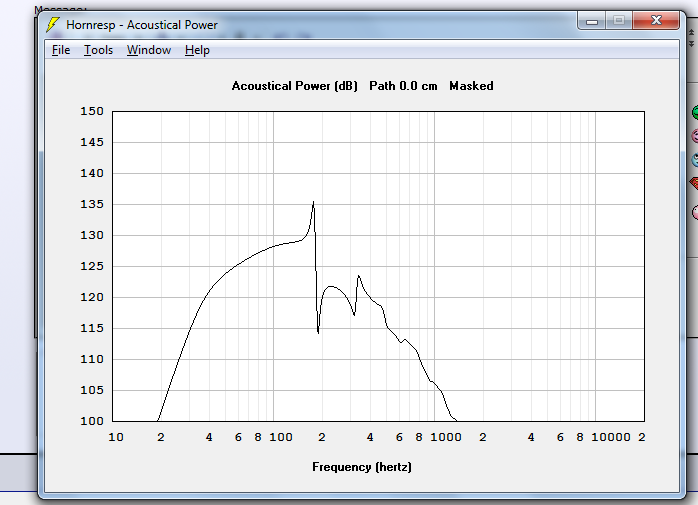Image resolution: width=698 pixels, height=505 pixels.
Task: Minimize the Hornresp Acoustical Power window
Action: pos(592,20)
